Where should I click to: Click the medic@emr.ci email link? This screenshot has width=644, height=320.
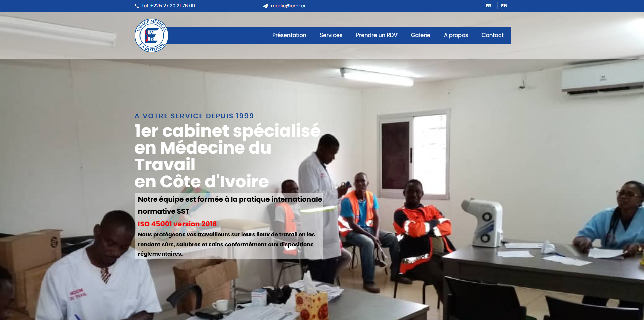click(x=288, y=6)
